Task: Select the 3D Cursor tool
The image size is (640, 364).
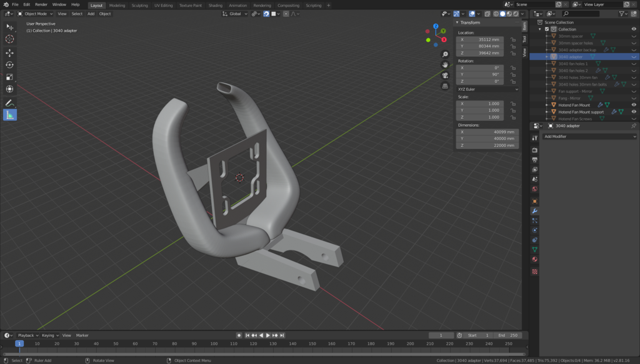Action: pos(10,39)
